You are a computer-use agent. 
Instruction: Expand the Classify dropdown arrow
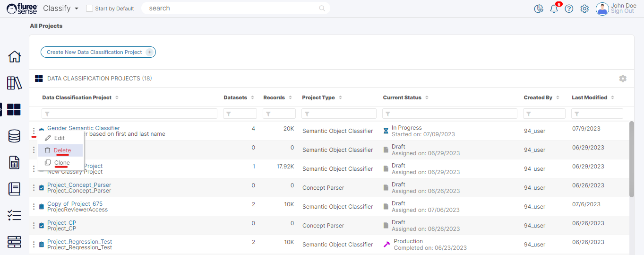(76, 9)
